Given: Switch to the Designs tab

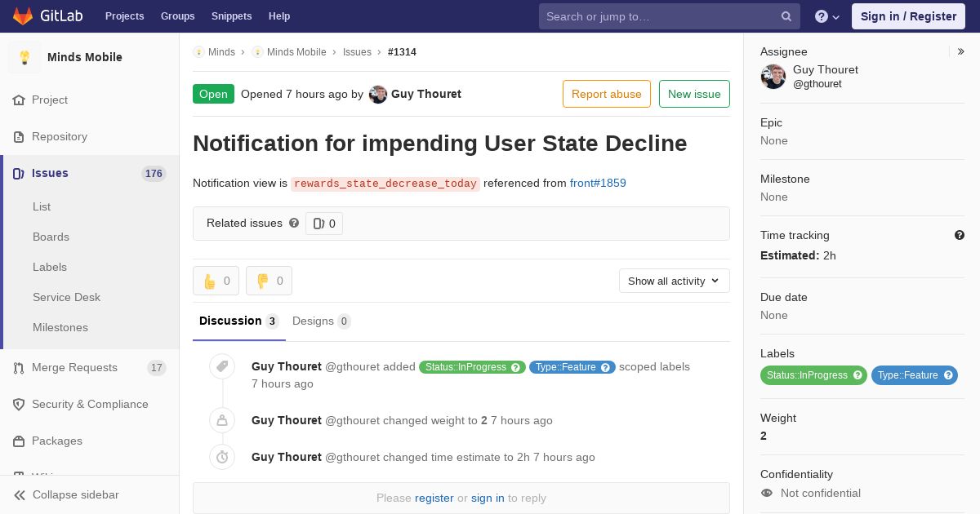Looking at the screenshot, I should tap(322, 321).
